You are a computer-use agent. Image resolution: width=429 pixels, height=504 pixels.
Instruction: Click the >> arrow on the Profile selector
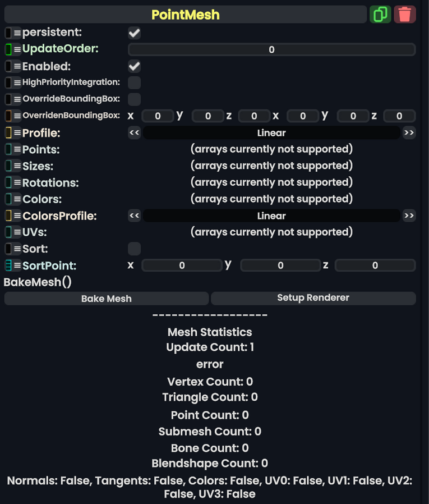[x=409, y=132]
